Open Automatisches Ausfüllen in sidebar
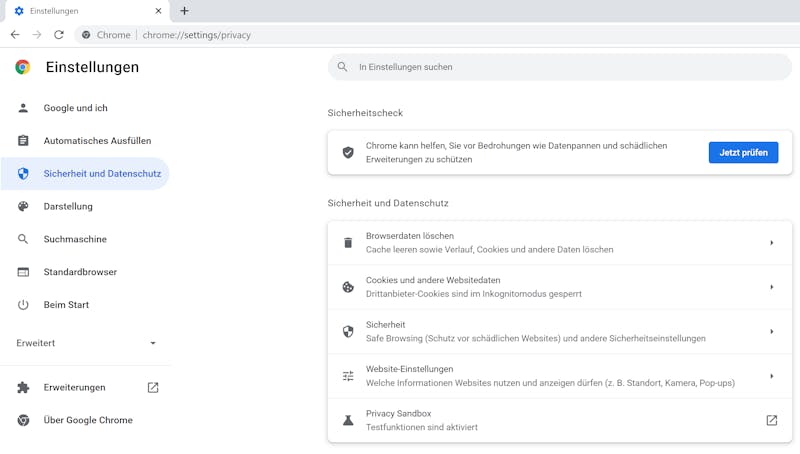 point(97,141)
